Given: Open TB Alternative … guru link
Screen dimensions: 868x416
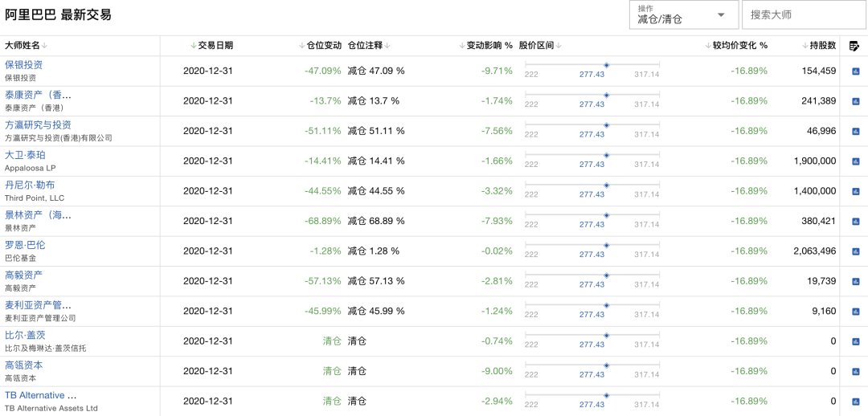Looking at the screenshot, I should [40, 396].
